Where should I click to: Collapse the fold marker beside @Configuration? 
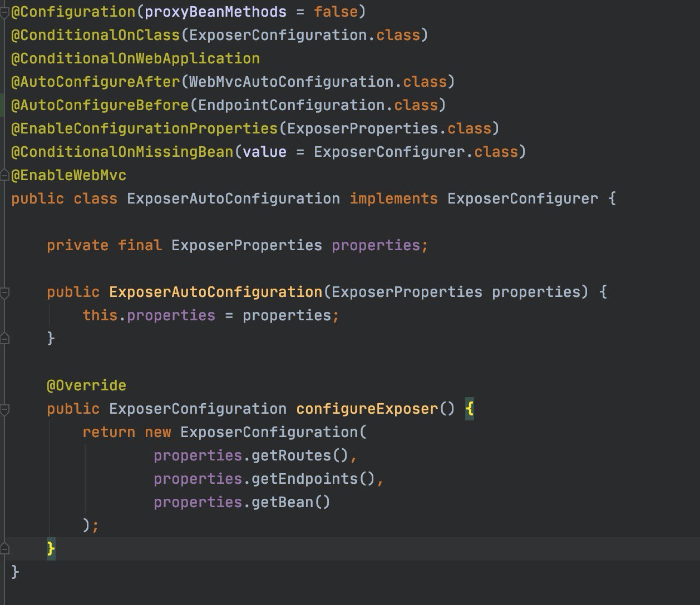(4, 12)
